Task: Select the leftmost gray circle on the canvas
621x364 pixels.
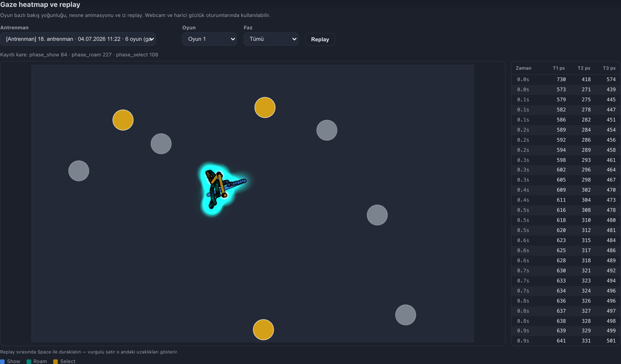Action: (79, 171)
